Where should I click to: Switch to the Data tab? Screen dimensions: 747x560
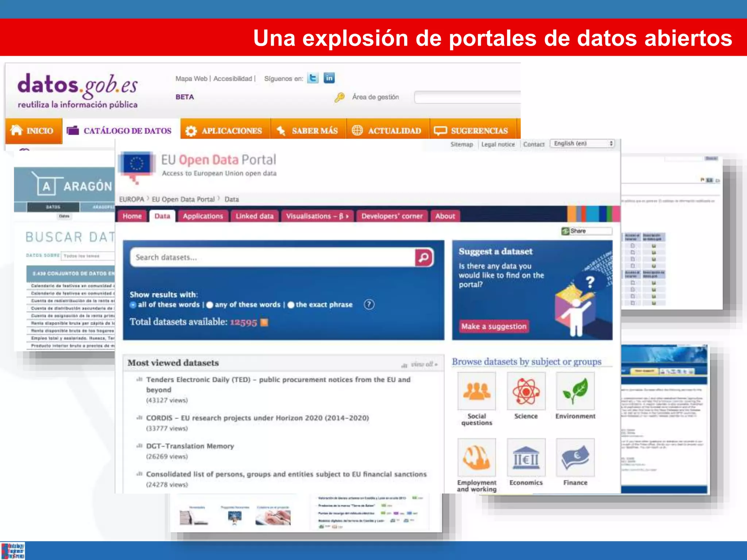point(162,216)
